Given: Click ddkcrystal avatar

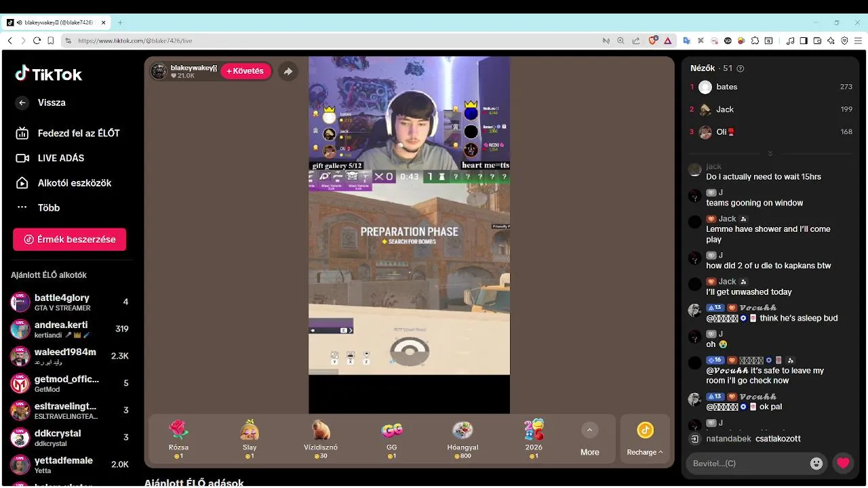Looking at the screenshot, I should click(x=20, y=438).
